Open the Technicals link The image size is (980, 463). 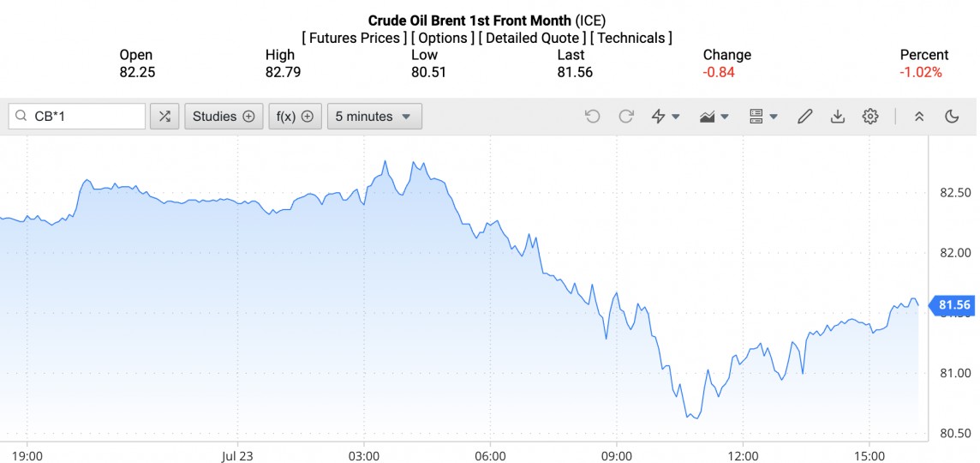(630, 38)
